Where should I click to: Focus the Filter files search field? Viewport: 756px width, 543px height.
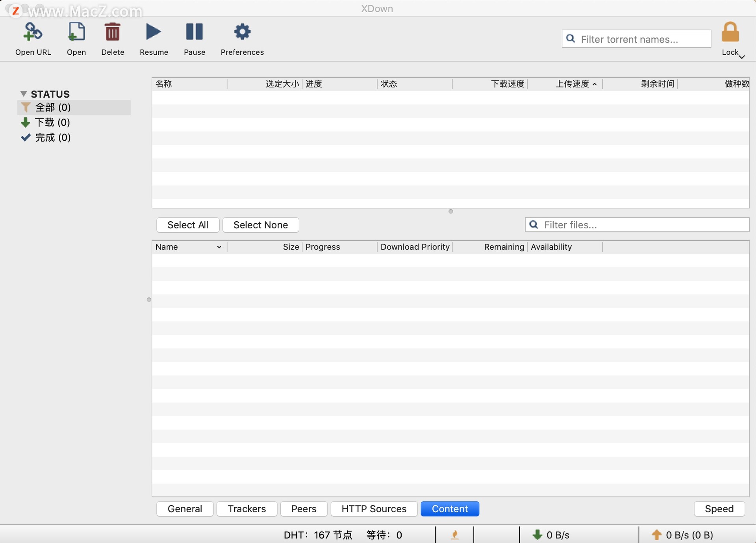tap(637, 225)
